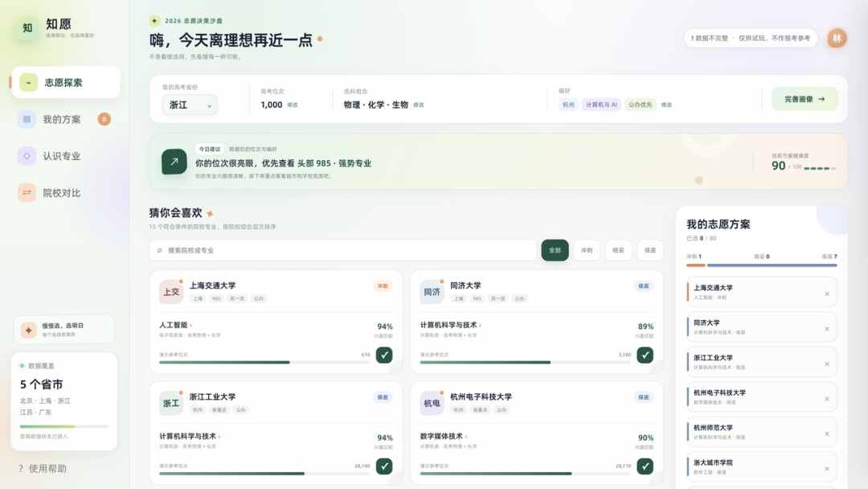Remove 上海交通大学 from my plan
Screen dimensions: 868x489
pos(827,294)
